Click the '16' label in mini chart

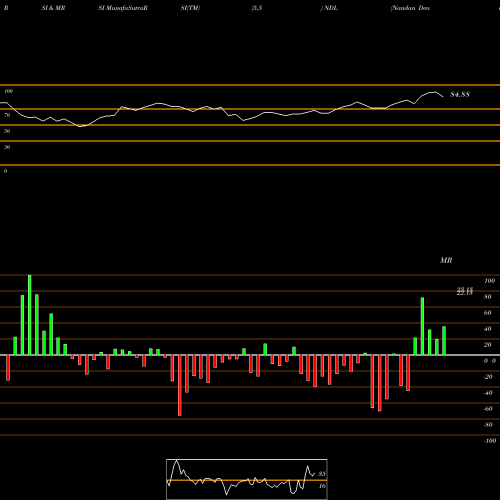(322, 486)
